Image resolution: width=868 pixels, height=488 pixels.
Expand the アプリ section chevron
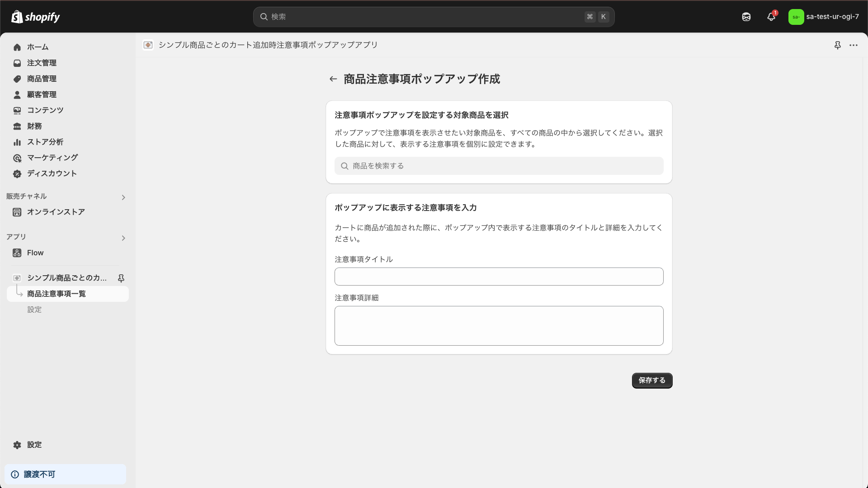[x=123, y=238]
